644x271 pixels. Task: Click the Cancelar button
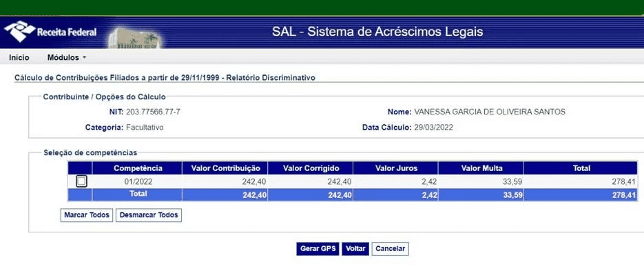coord(390,248)
